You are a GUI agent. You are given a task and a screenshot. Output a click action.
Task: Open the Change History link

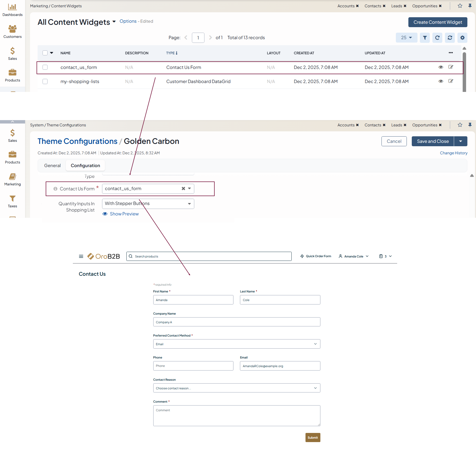point(454,153)
